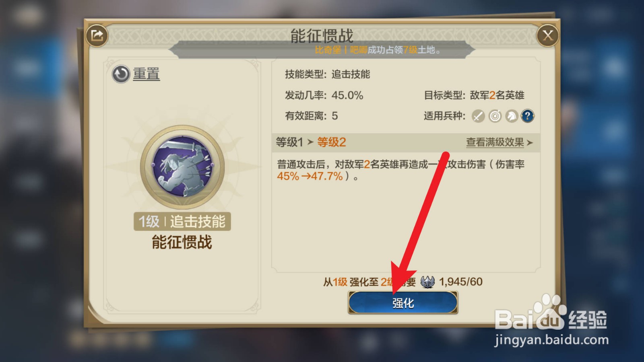This screenshot has height=362, width=644.
Task: Click the circular reset arrow icon
Action: 121,74
